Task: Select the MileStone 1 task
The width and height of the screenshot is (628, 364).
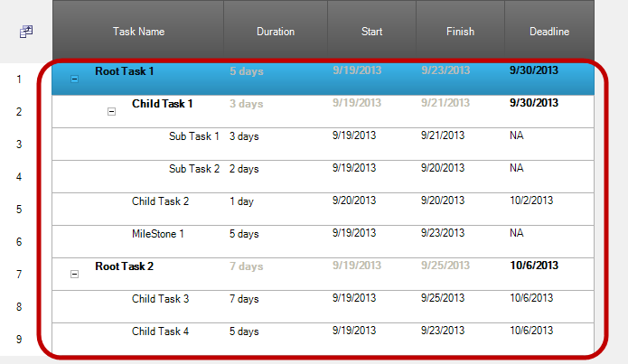Action: (158, 234)
